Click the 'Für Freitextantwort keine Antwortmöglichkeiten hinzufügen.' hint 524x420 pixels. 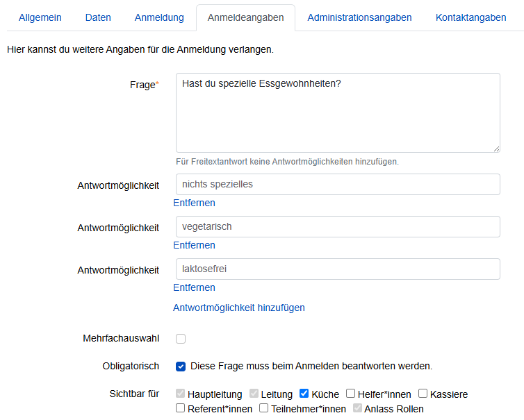click(288, 162)
